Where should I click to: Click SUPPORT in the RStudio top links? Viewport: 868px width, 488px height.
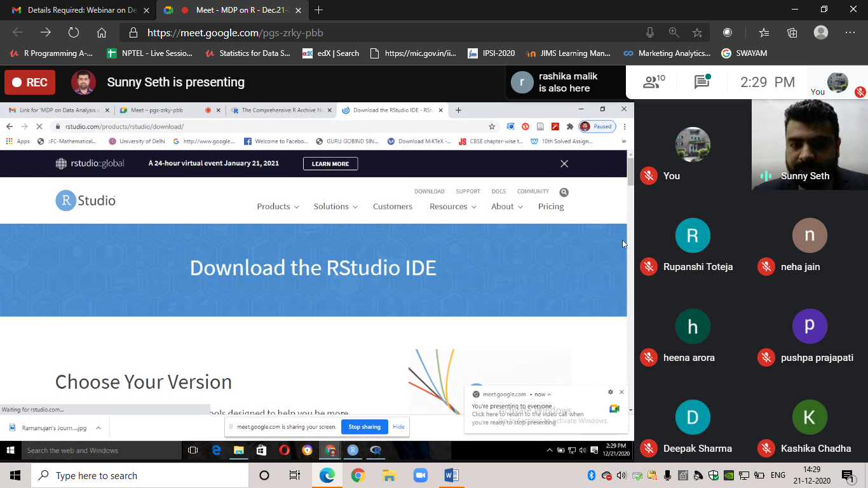pos(468,191)
